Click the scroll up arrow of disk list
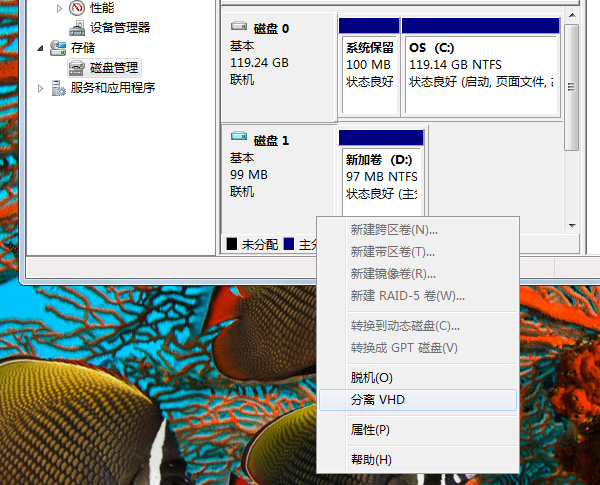This screenshot has height=485, width=600. (572, 15)
